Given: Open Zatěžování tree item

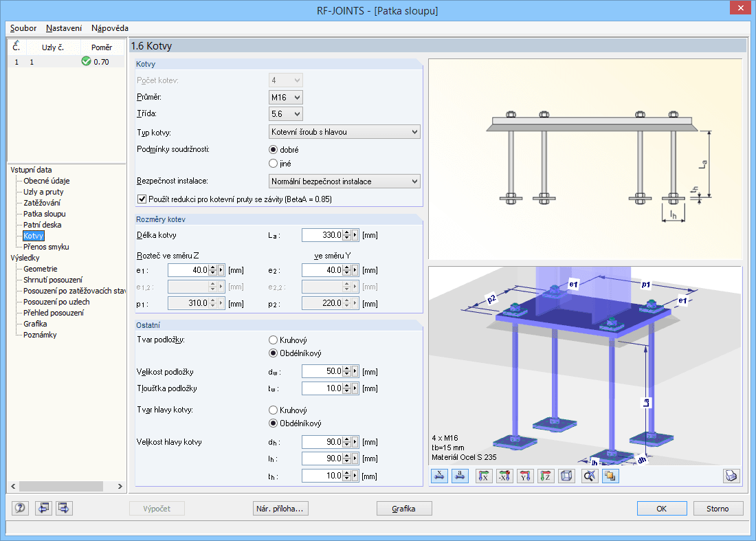Looking at the screenshot, I should tap(42, 203).
